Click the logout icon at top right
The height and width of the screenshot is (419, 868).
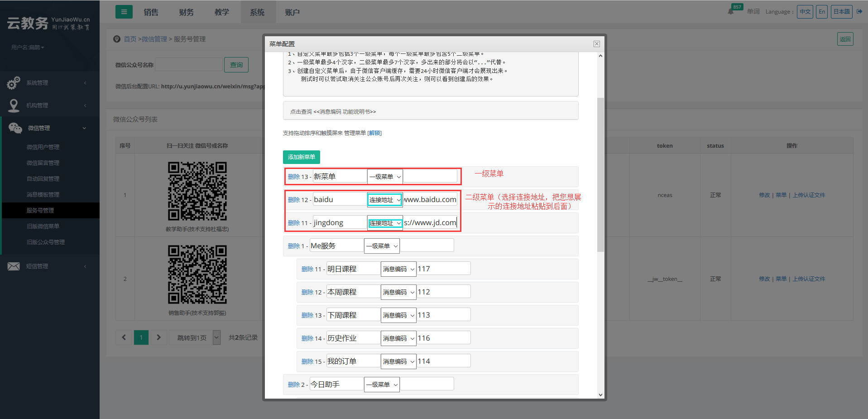[859, 12]
